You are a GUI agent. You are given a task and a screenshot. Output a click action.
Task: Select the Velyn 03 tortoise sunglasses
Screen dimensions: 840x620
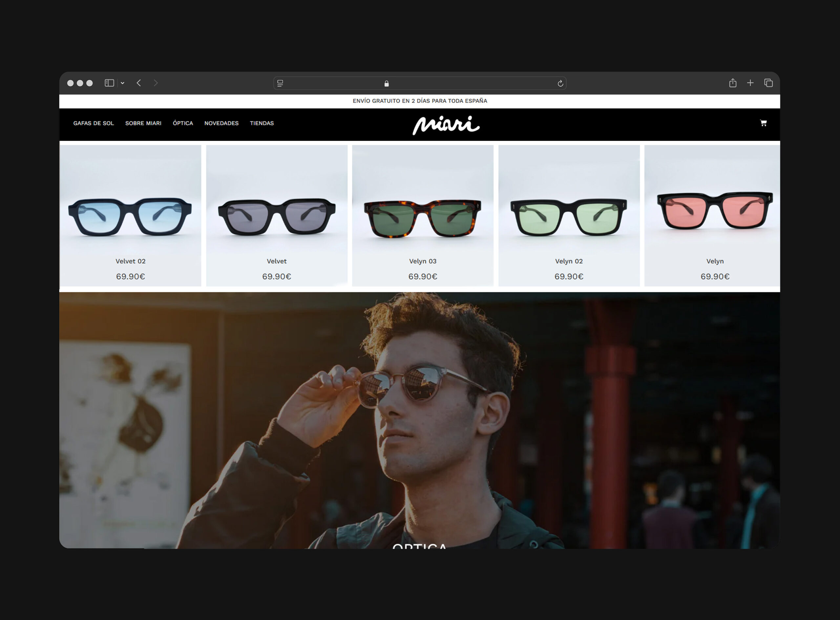point(422,218)
